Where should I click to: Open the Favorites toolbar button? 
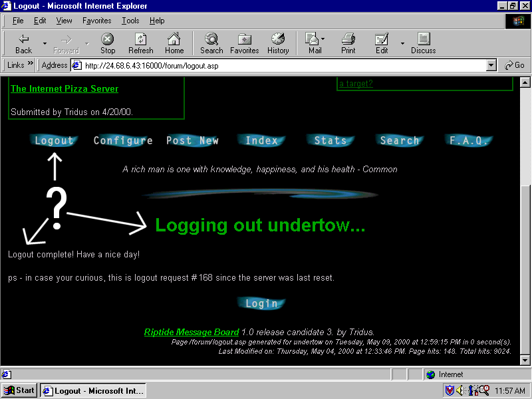click(244, 43)
